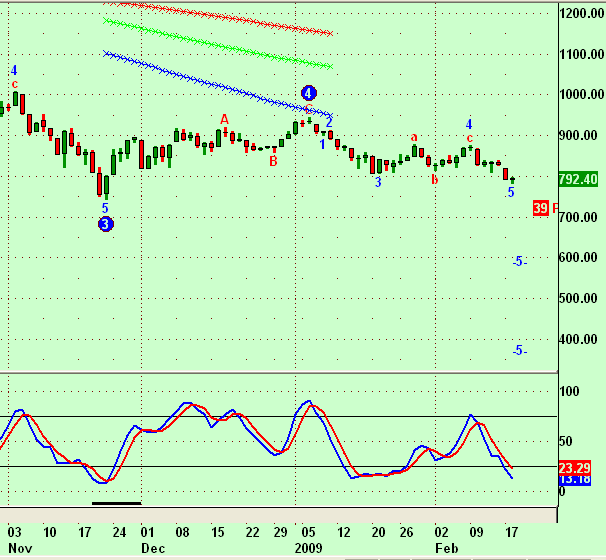Click the 1200.00 price axis label

tap(580, 14)
